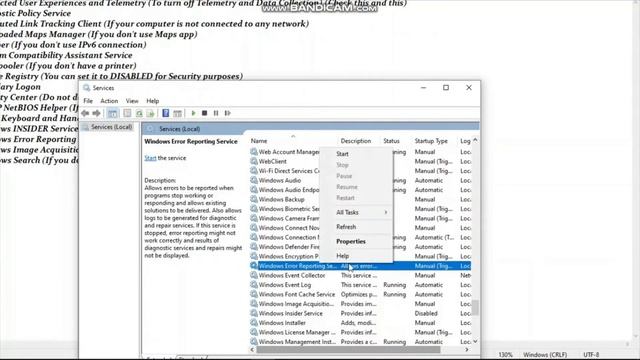This screenshot has width=640, height=360.
Task: Click the gear icon beside Windows License Manager
Action: 254,332
